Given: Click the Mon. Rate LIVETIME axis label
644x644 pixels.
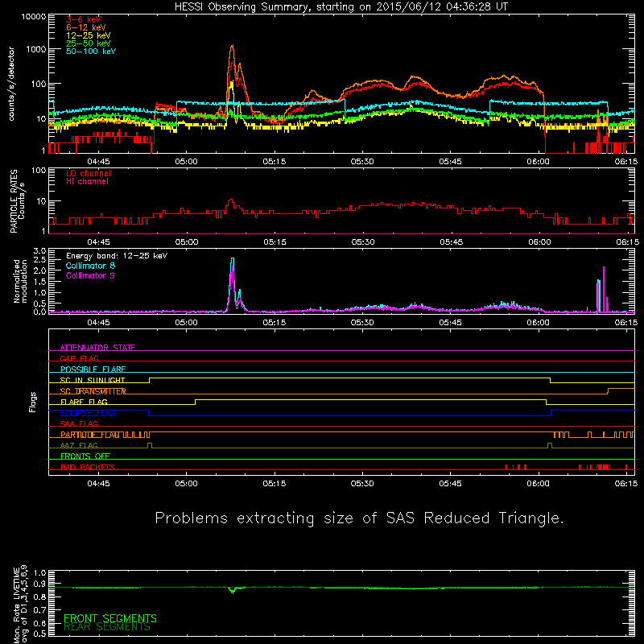Looking at the screenshot, I should click(x=20, y=605).
